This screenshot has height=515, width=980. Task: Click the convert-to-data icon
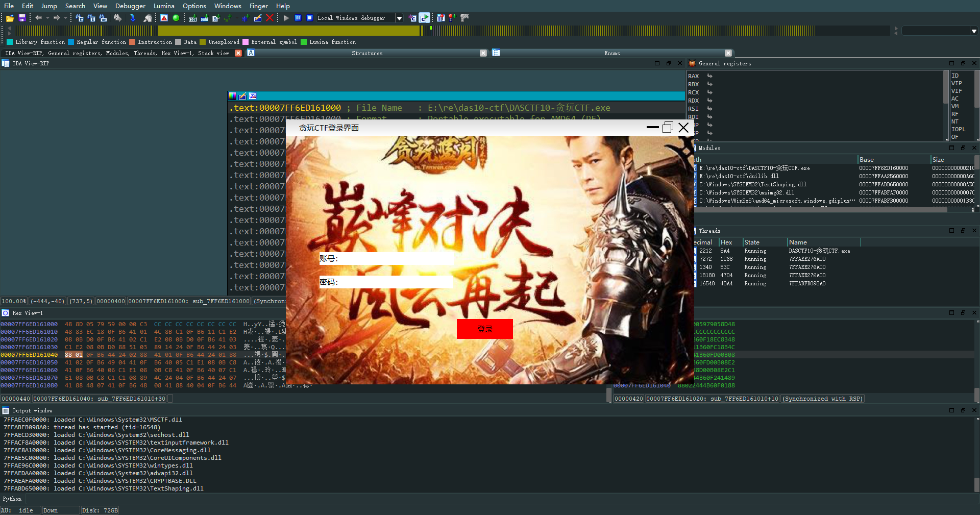(x=204, y=18)
